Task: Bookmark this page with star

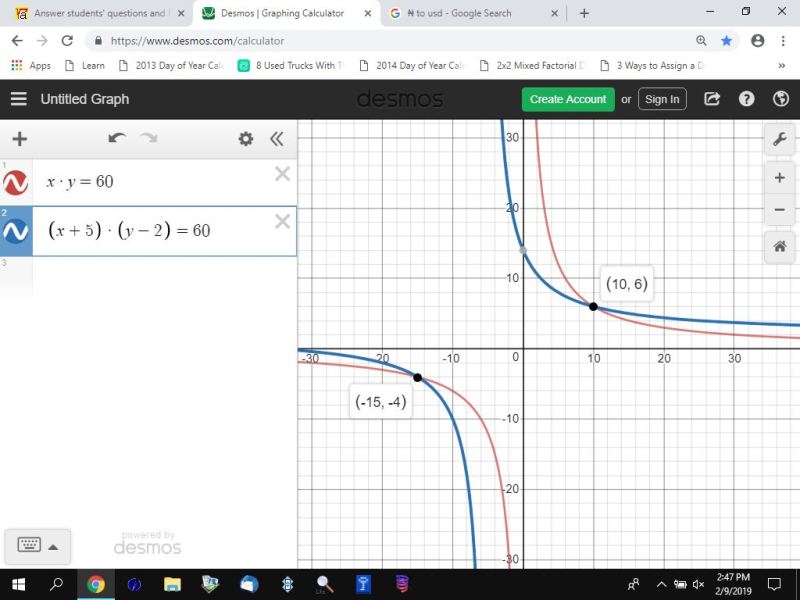Action: click(x=727, y=41)
